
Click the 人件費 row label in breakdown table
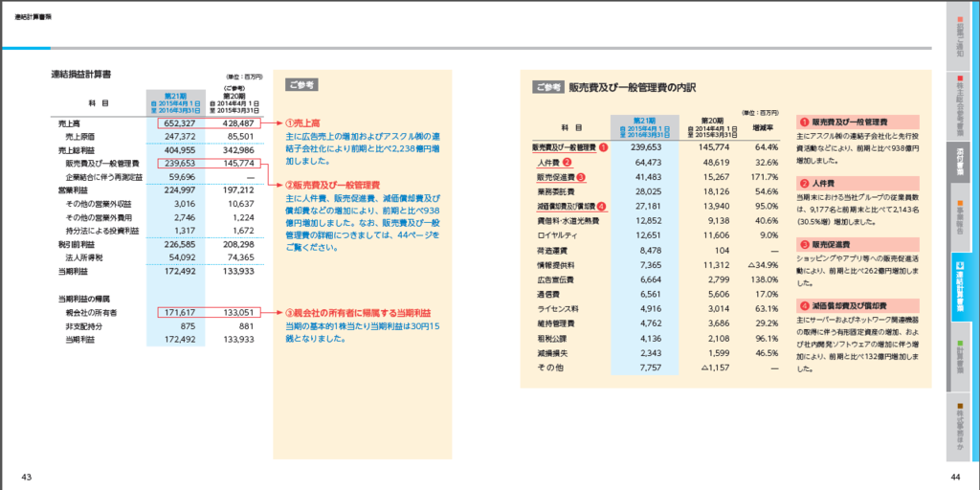548,163
